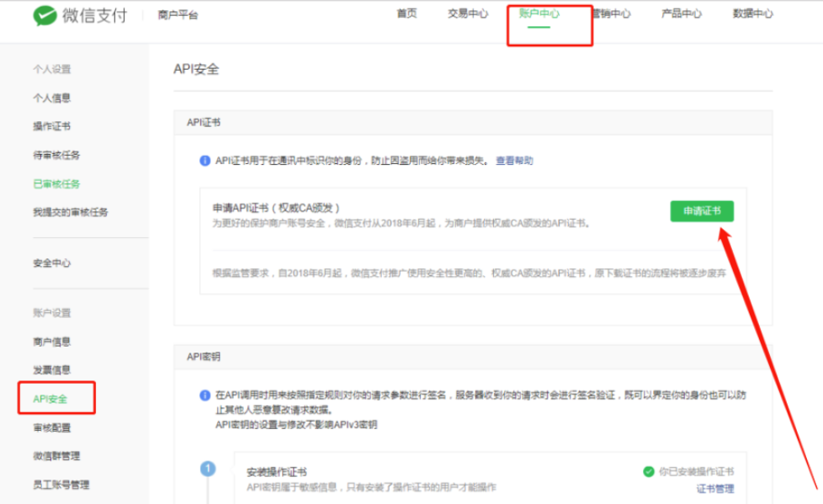Open 安全中心 in the sidebar
The width and height of the screenshot is (823, 504).
(51, 263)
